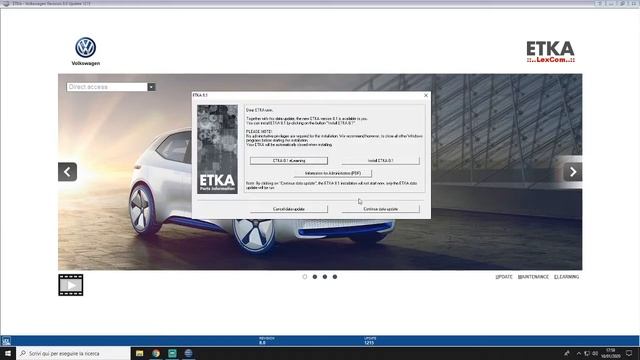
Task: Open the Direct access dropdown arrow
Action: click(x=151, y=87)
